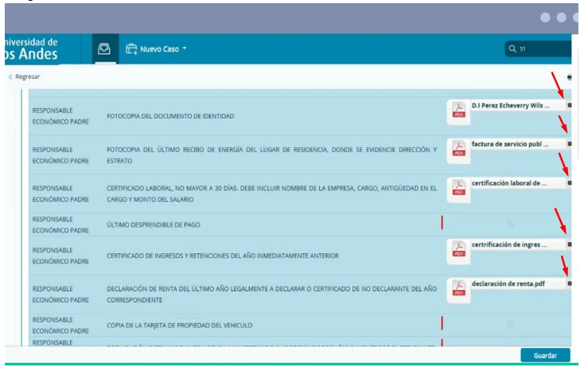Open PDF icon for D.I Perez Echeverry
The height and width of the screenshot is (375, 588).
click(458, 111)
